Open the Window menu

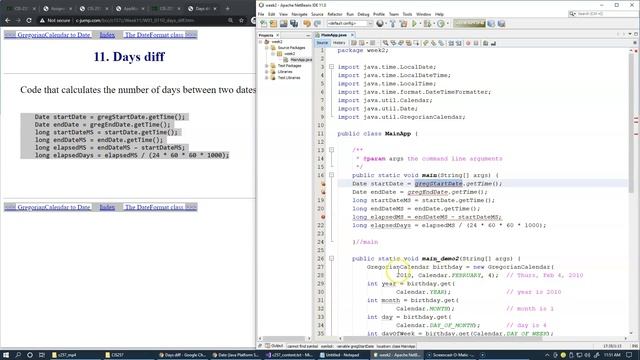(x=423, y=14)
